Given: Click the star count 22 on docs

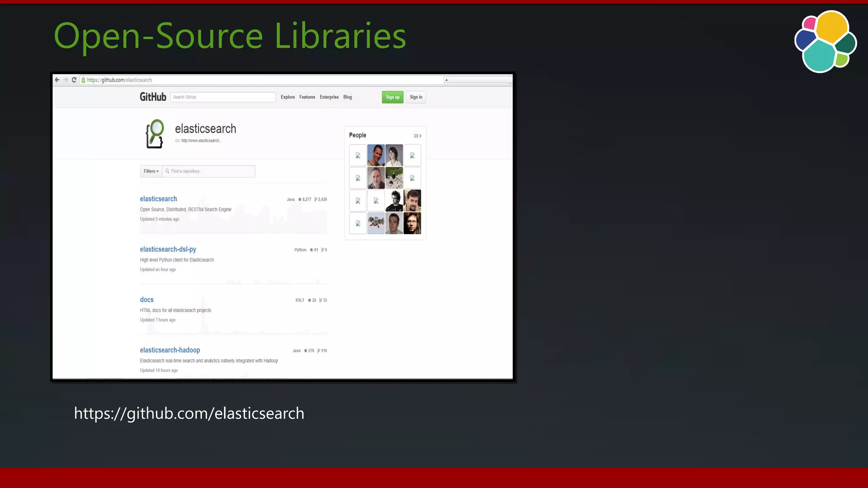Looking at the screenshot, I should [x=312, y=300].
